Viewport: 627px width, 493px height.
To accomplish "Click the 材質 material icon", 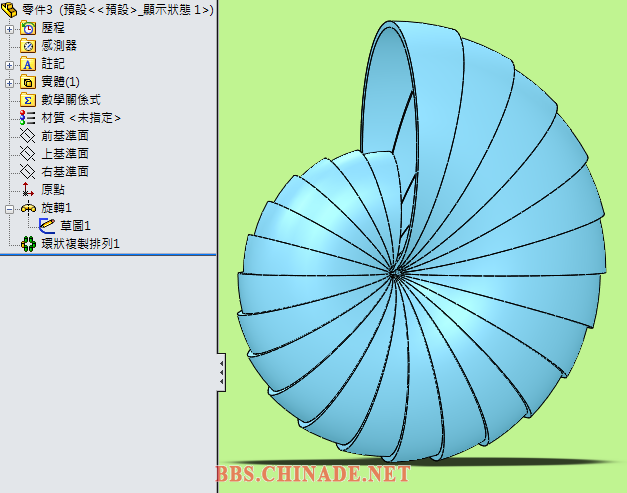I will [x=28, y=118].
